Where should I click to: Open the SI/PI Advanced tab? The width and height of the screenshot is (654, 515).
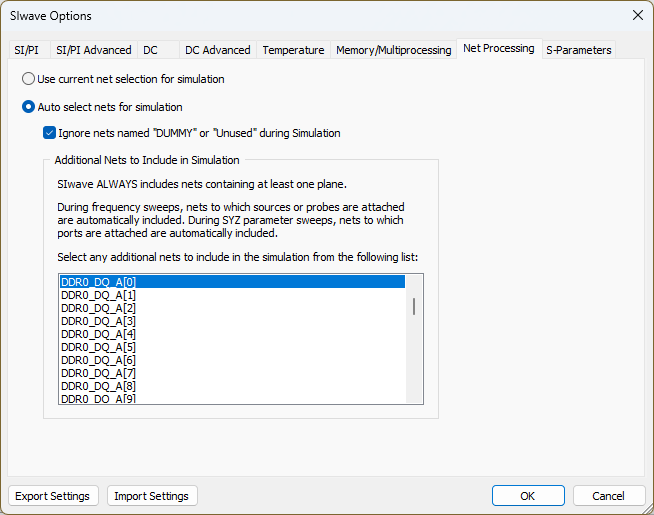(93, 50)
